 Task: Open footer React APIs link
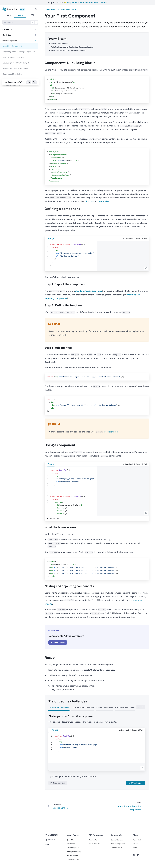(93, 840)
